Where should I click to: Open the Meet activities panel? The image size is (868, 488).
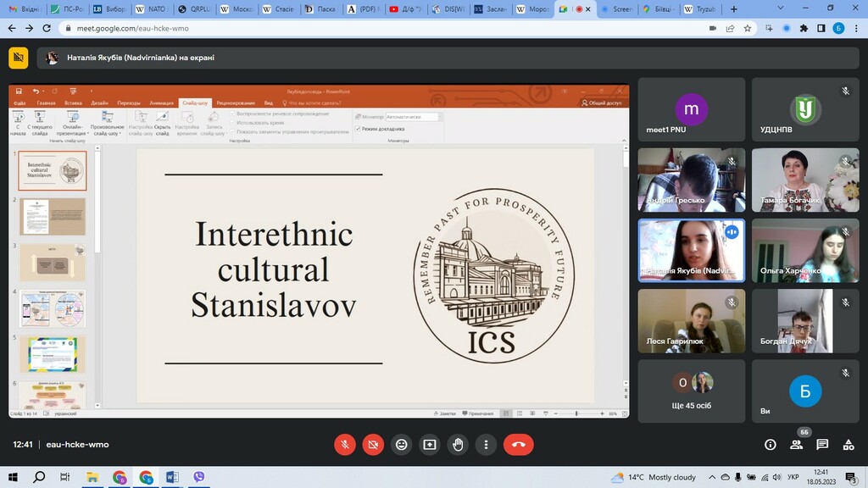[849, 444]
